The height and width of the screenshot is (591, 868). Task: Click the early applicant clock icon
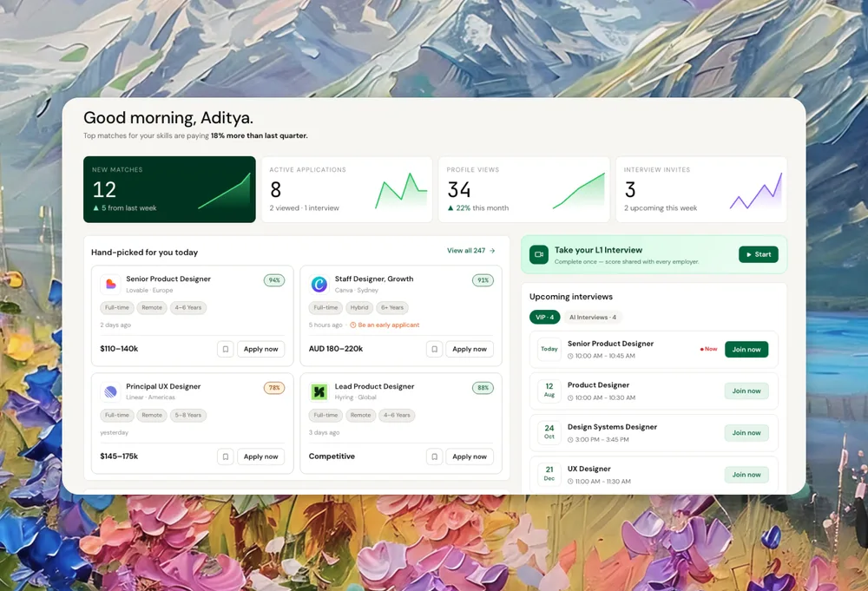(352, 325)
